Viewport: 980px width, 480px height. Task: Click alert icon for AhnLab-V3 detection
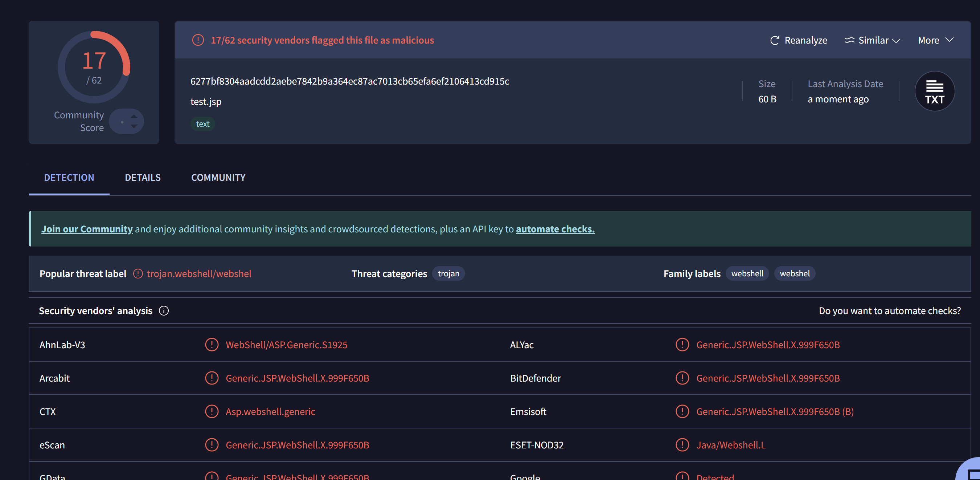[212, 345]
